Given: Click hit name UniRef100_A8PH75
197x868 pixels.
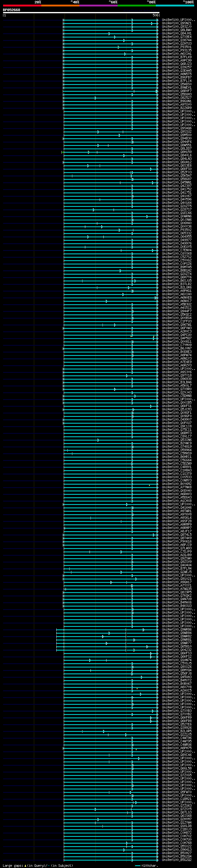Looking at the screenshot, I should point(177,748).
